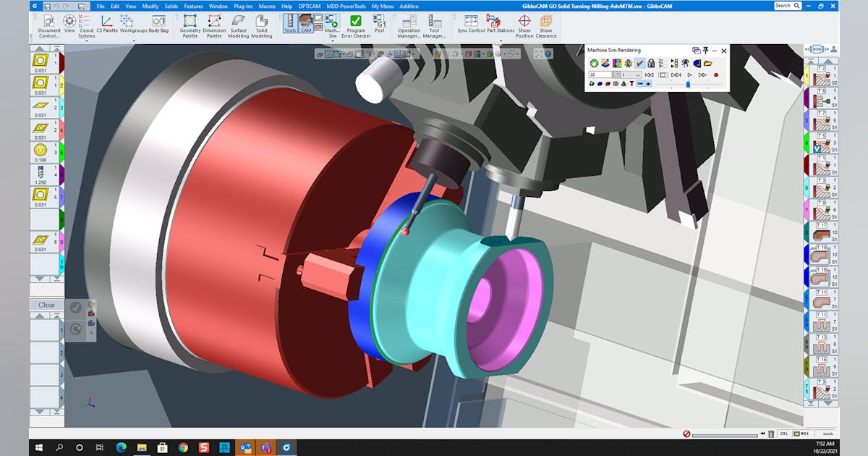Expand the Coord Systems dropdown arrow

coord(86,41)
